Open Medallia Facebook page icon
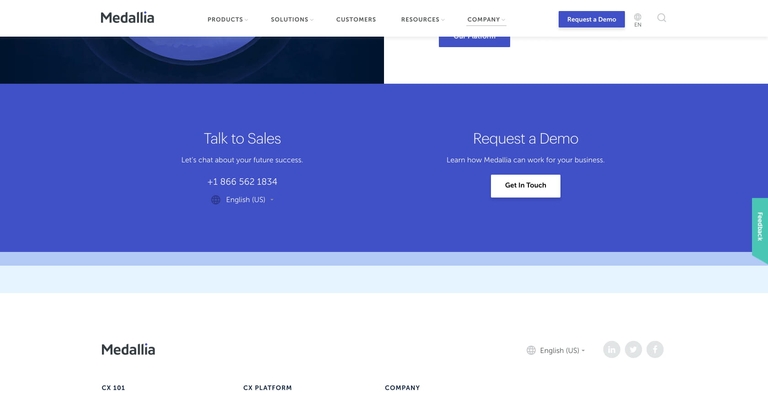This screenshot has height=396, width=768. pos(655,349)
